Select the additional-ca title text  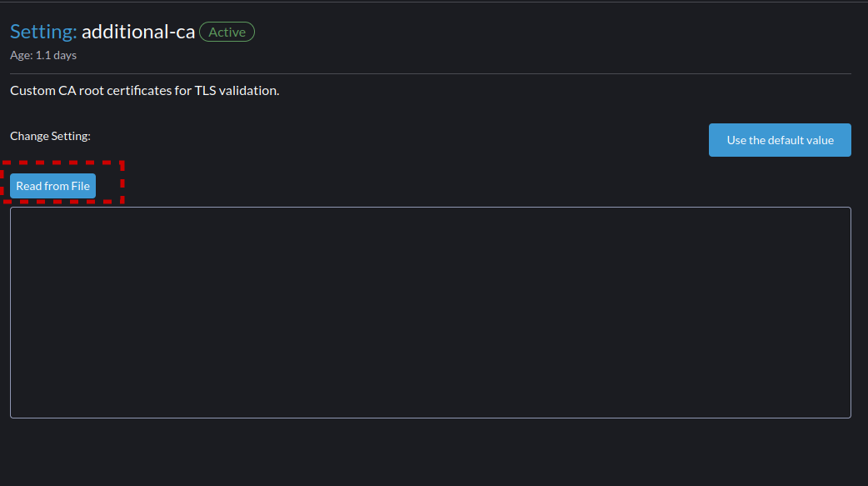(138, 32)
